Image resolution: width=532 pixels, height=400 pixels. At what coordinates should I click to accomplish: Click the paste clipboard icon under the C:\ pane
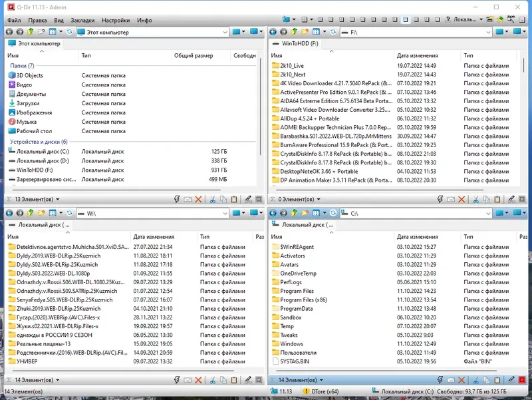click(497, 380)
